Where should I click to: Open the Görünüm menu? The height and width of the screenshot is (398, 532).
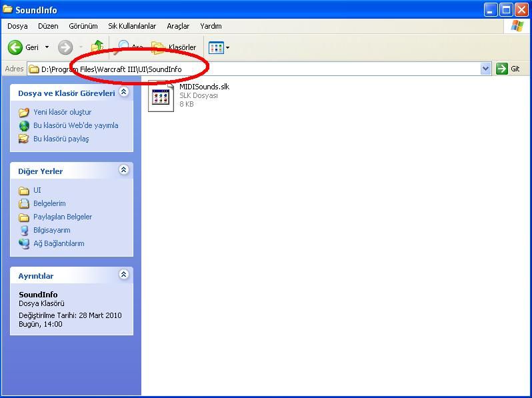83,26
